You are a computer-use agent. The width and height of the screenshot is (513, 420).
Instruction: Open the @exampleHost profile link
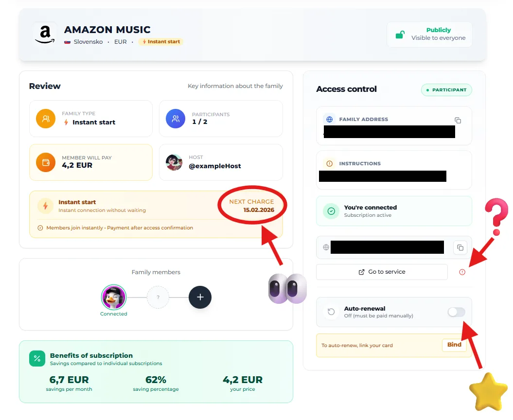coord(214,166)
